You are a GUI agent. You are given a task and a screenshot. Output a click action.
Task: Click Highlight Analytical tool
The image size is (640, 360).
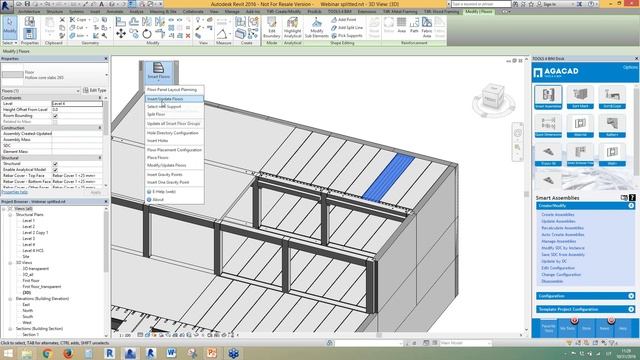292,28
